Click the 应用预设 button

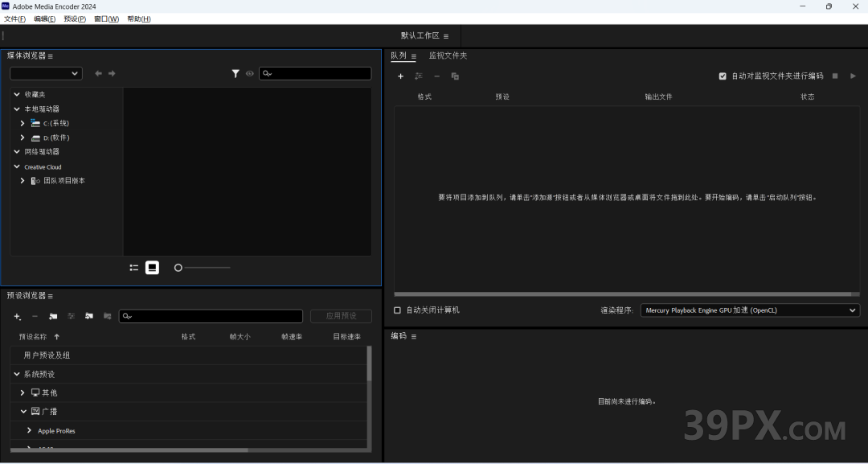pyautogui.click(x=341, y=316)
